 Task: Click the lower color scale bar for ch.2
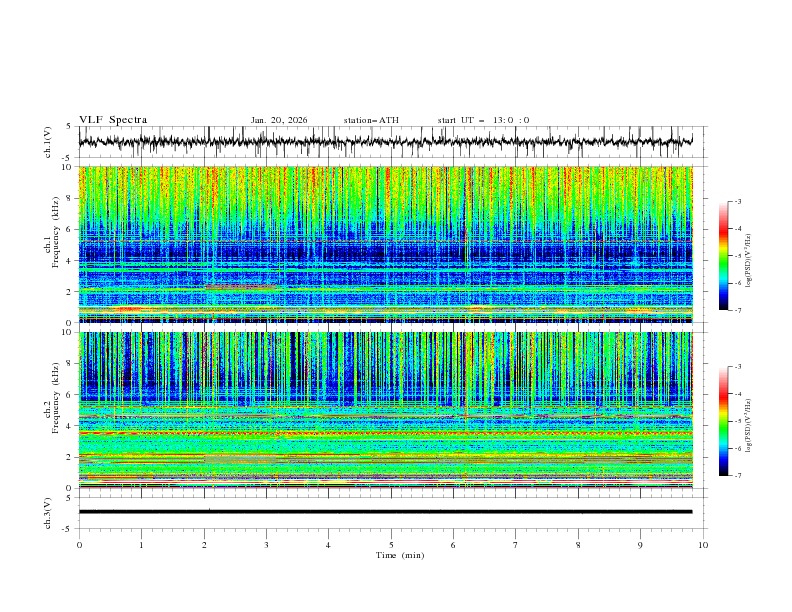click(724, 421)
